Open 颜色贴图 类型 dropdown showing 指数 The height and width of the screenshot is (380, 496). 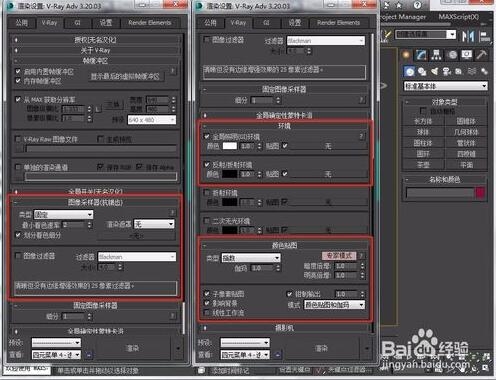pyautogui.click(x=251, y=258)
